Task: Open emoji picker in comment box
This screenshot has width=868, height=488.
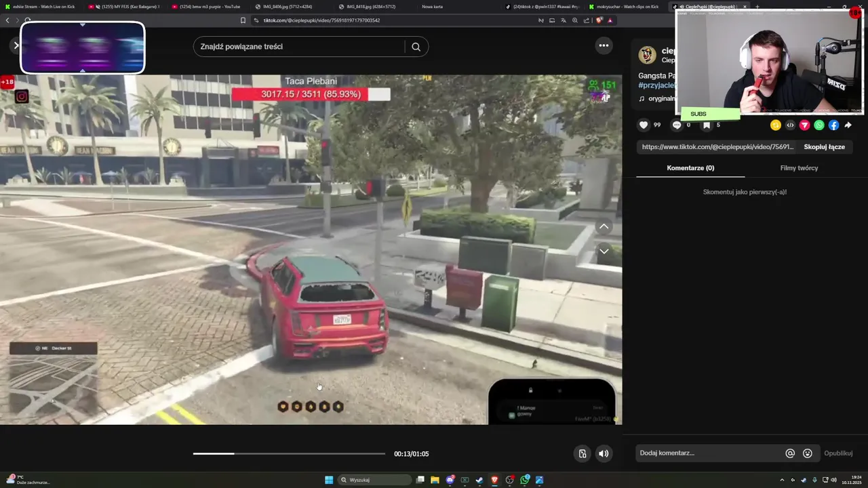Action: [x=808, y=453]
